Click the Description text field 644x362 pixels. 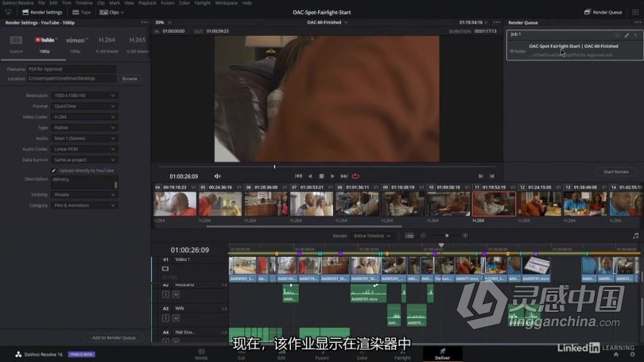[x=84, y=182]
